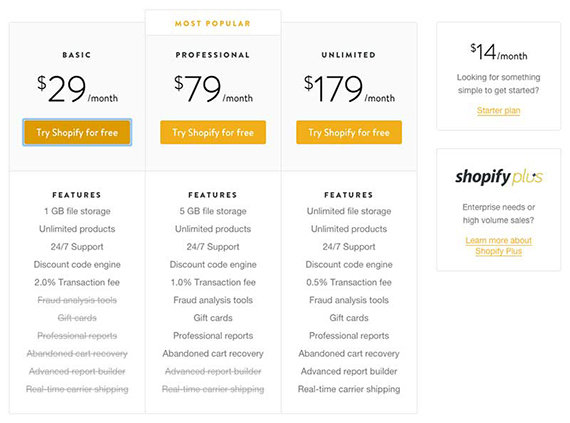Follow the Learn more about Shopify Plus link
This screenshot has width=570, height=423.
pos(498,246)
